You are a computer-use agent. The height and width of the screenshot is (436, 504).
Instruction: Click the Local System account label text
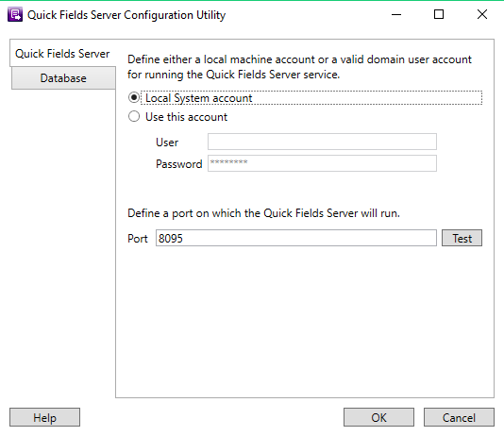[198, 98]
